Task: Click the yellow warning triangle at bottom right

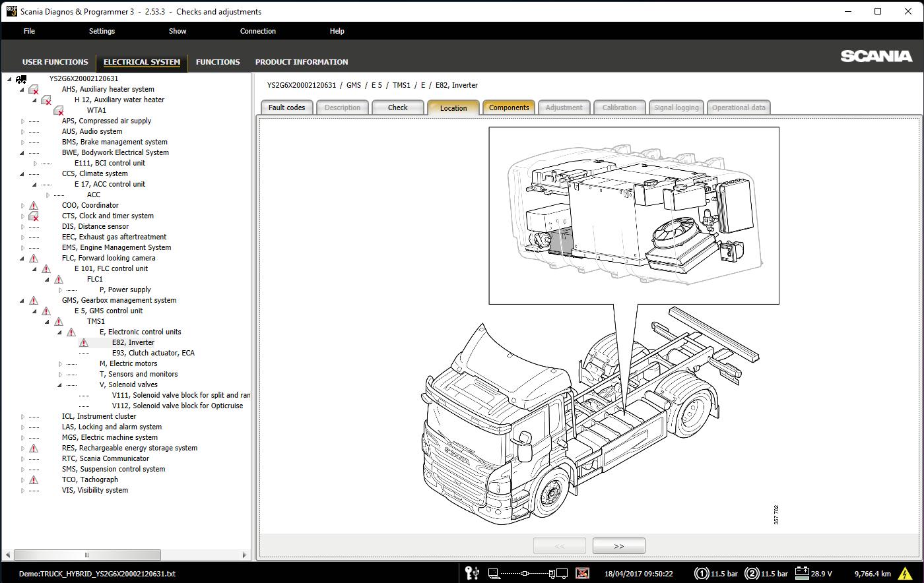Action: coord(906,573)
